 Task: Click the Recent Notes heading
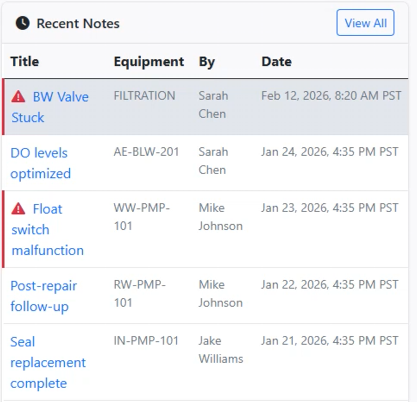coord(78,23)
